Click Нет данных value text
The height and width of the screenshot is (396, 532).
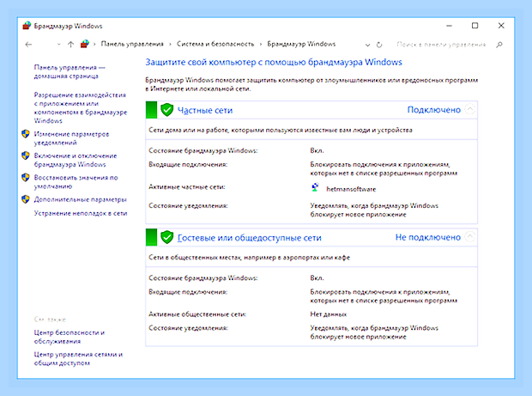tap(329, 314)
